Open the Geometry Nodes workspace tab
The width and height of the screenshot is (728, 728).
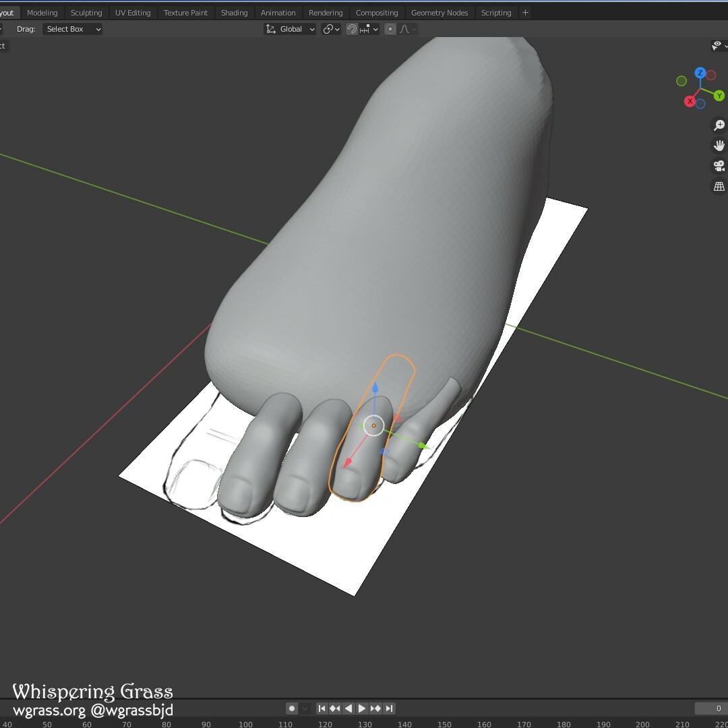[439, 13]
